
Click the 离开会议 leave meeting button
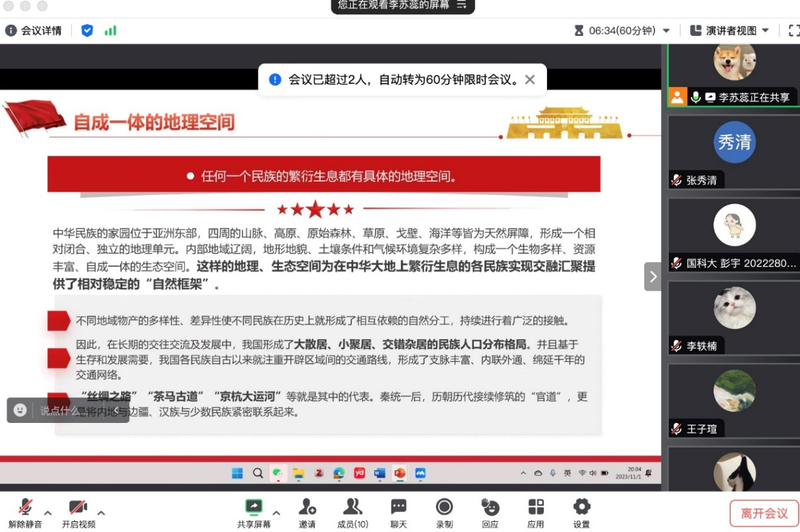click(764, 513)
